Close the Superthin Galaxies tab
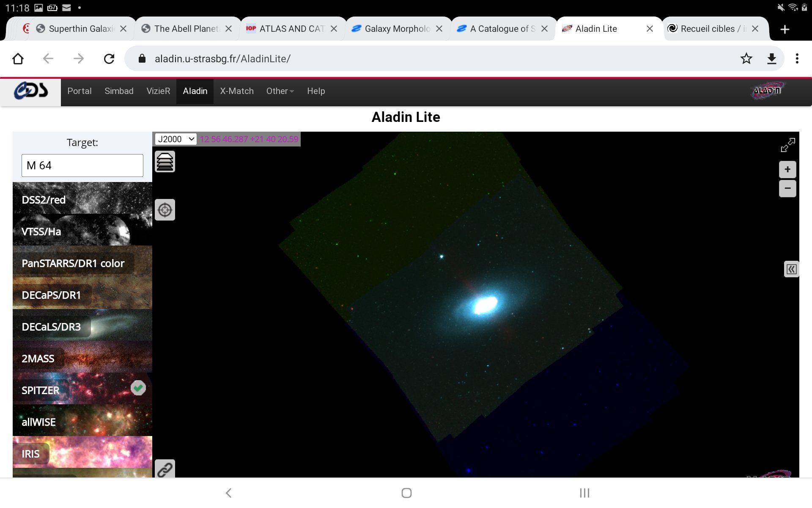 (123, 29)
